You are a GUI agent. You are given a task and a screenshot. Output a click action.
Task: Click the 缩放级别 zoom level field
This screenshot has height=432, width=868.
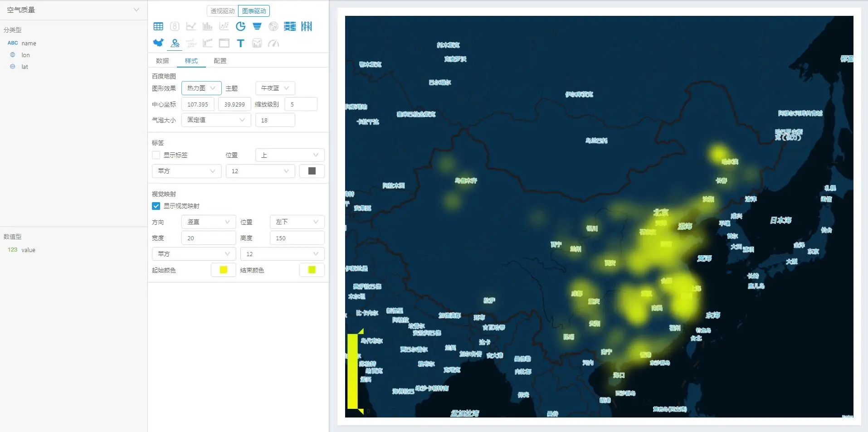coord(301,104)
